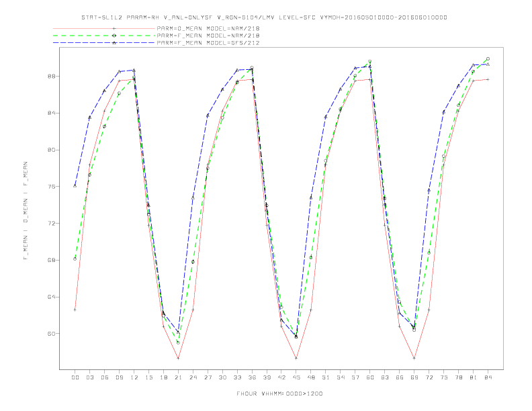Click y-axis tick value 76
This screenshot has height=411, width=532.
(50, 187)
